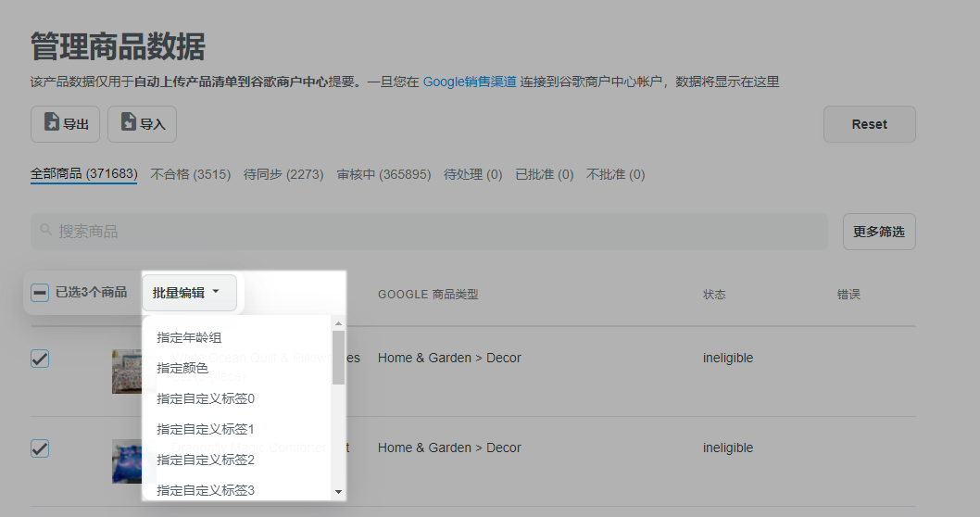Uncheck the first product row checkbox
This screenshot has height=517, width=980.
click(40, 359)
